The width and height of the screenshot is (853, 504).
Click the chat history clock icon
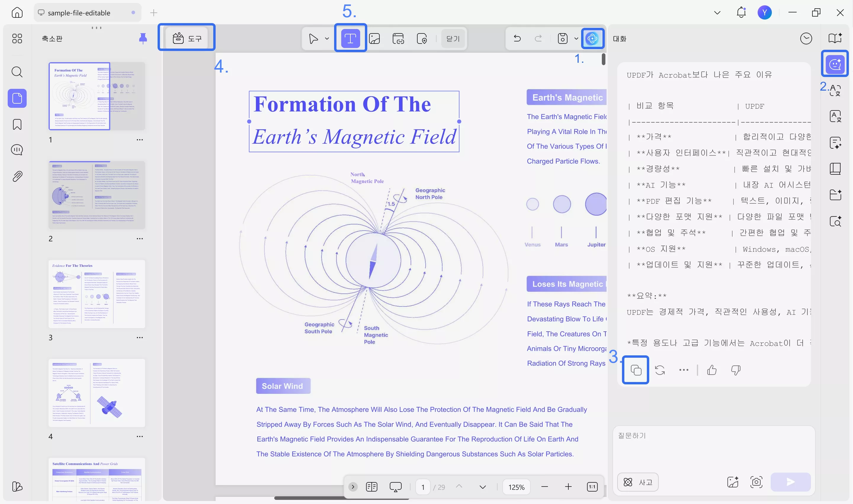pyautogui.click(x=806, y=38)
